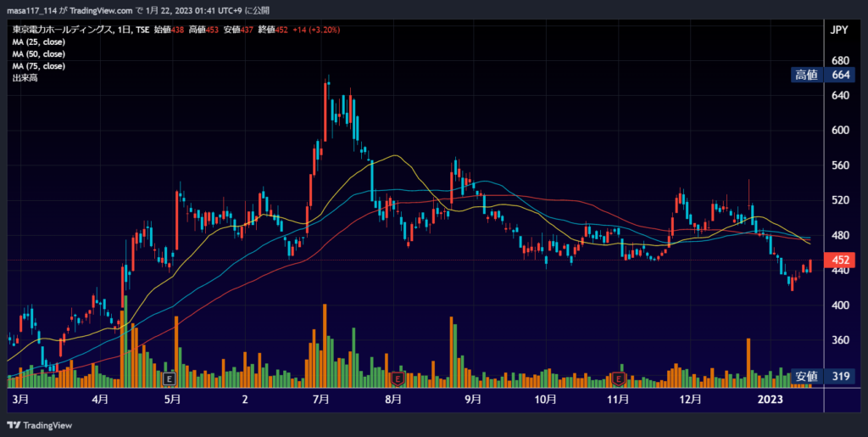Screen dimensions: 868x437
Task: Click the 3月 date axis label
Action: [20, 400]
